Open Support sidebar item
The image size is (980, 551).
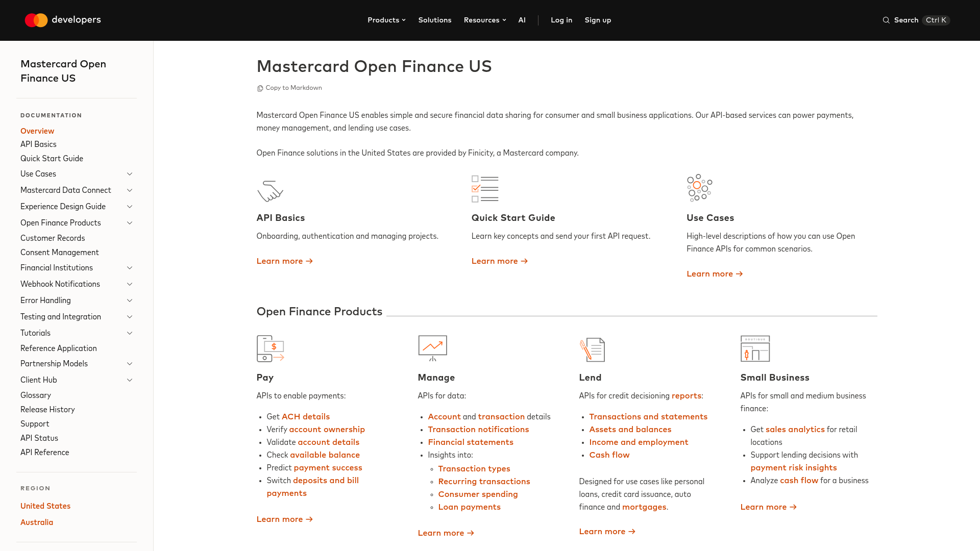(35, 424)
